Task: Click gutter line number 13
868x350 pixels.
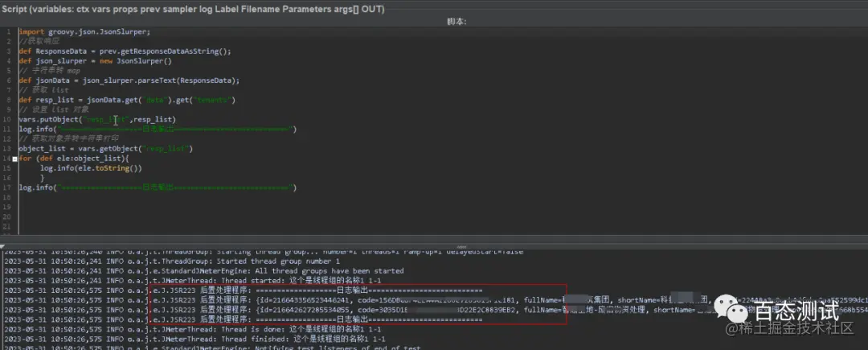Action: pyautogui.click(x=7, y=149)
